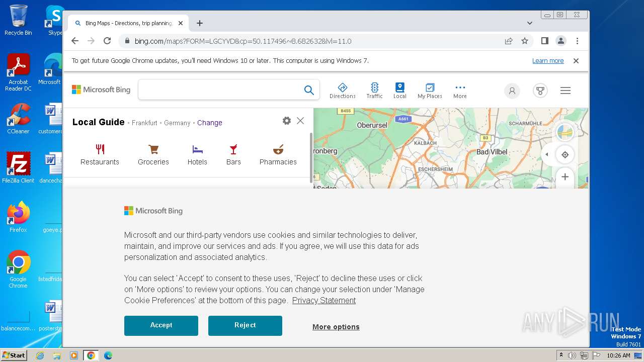This screenshot has width=644, height=362.
Task: Close the Local Guide panel
Action: pos(300,121)
